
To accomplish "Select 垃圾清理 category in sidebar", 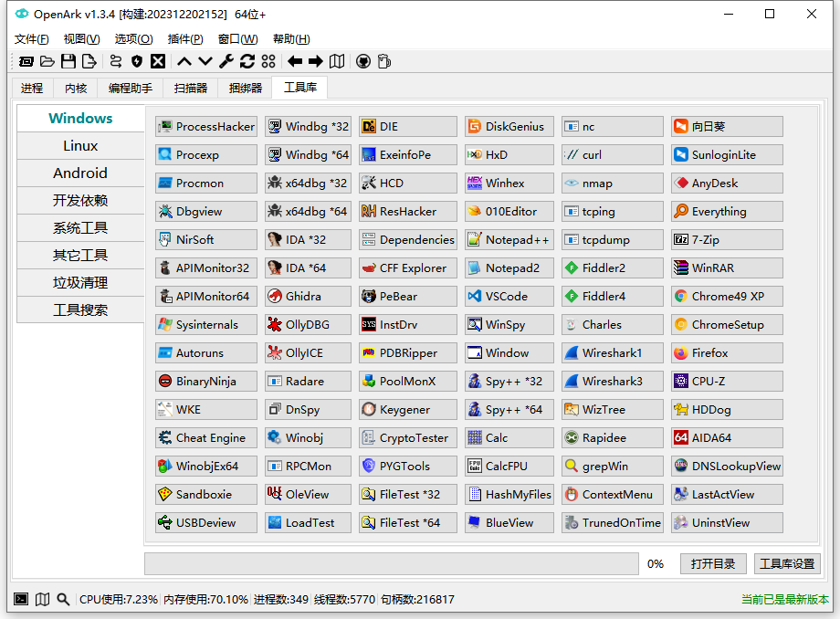I will [80, 283].
